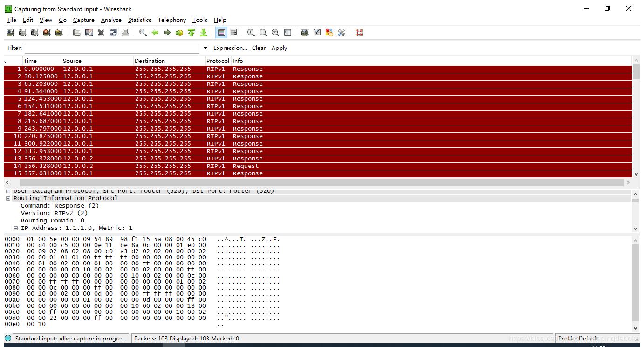Open preferences with the tools icon
Screen dimensions: 644x347
click(342, 33)
